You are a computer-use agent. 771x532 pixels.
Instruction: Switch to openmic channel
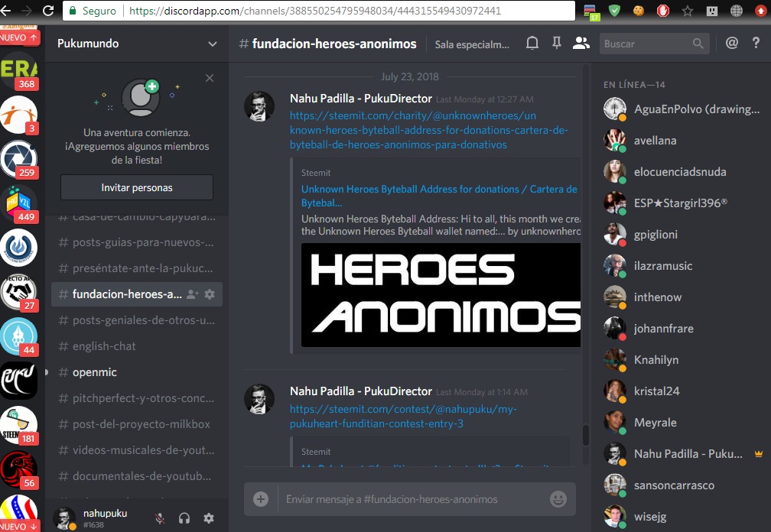click(x=137, y=372)
